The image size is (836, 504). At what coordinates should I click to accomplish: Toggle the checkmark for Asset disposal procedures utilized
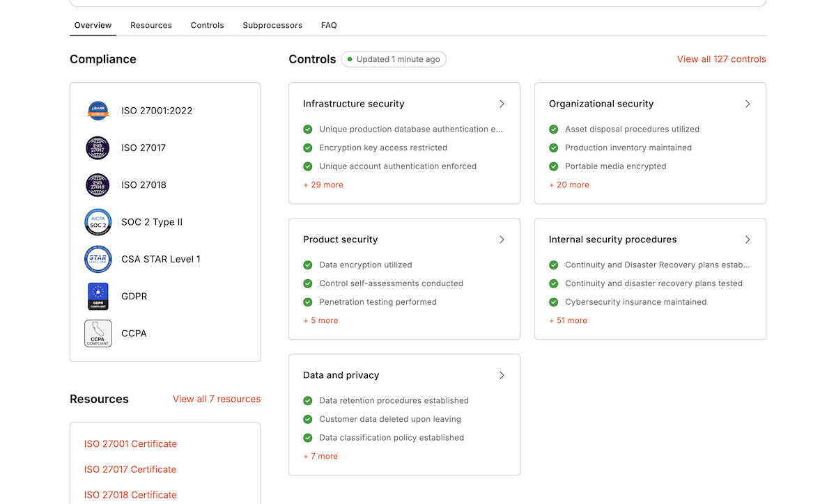pyautogui.click(x=553, y=129)
